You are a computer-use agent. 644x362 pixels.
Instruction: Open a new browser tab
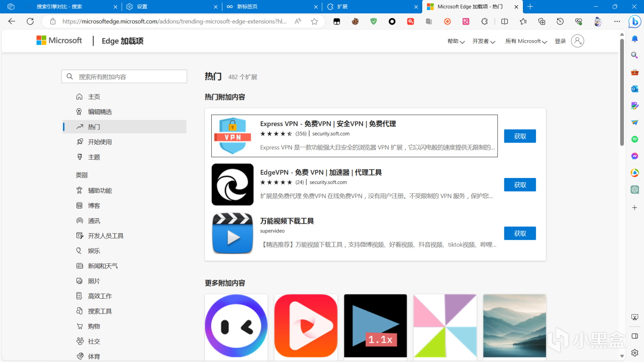(530, 7)
